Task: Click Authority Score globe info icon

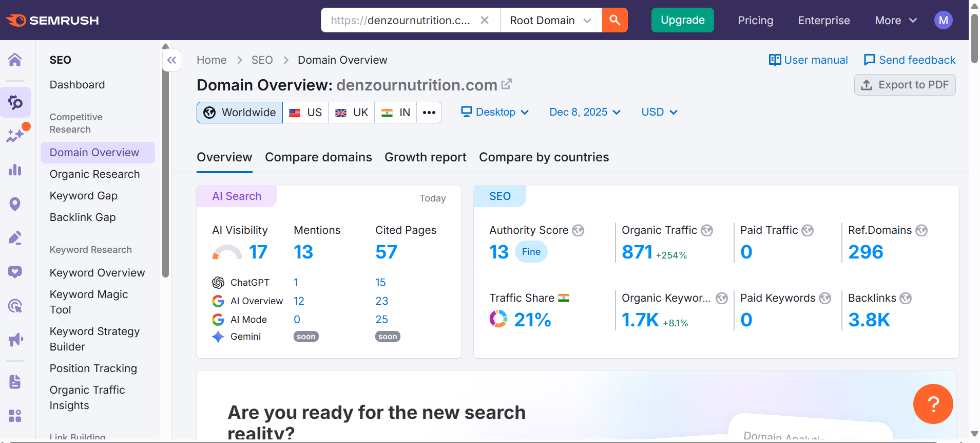Action: click(x=578, y=230)
